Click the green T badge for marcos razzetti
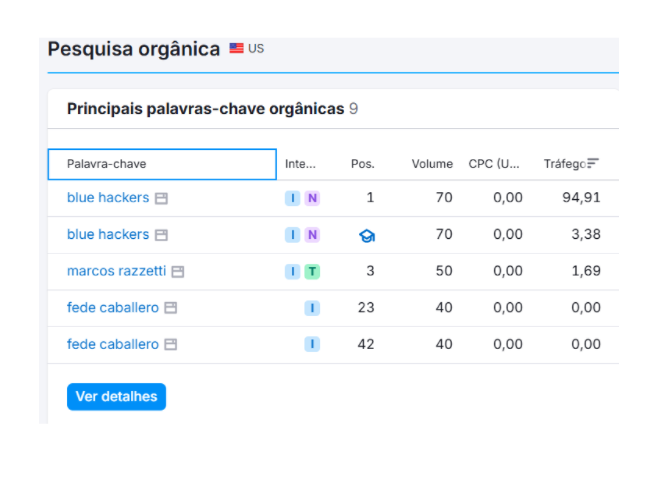This screenshot has width=647, height=485. click(312, 272)
